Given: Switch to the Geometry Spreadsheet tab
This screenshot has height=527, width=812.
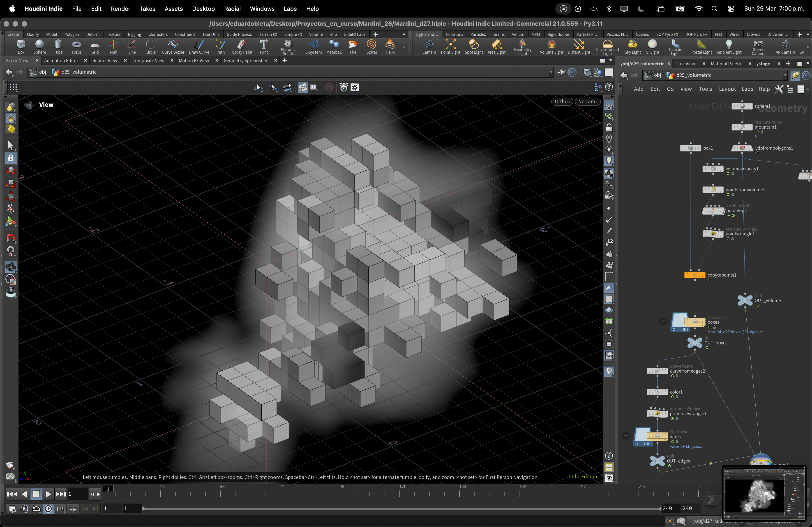Looking at the screenshot, I should (x=246, y=60).
